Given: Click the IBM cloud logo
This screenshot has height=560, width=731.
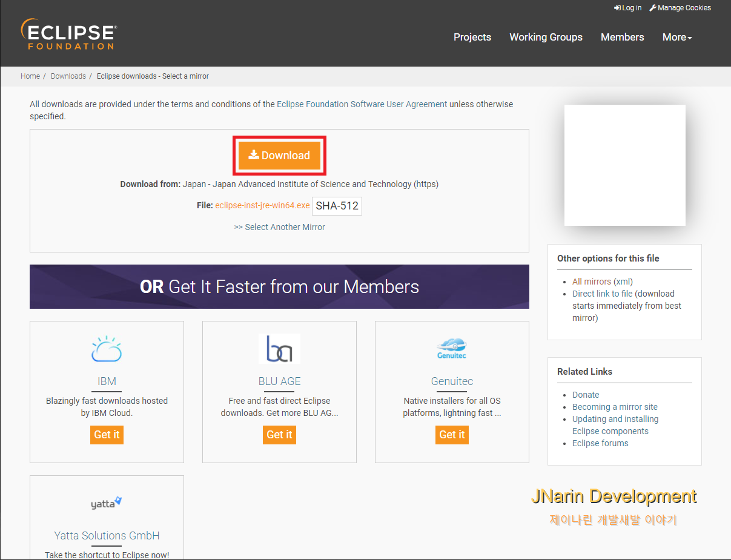Looking at the screenshot, I should coord(107,349).
